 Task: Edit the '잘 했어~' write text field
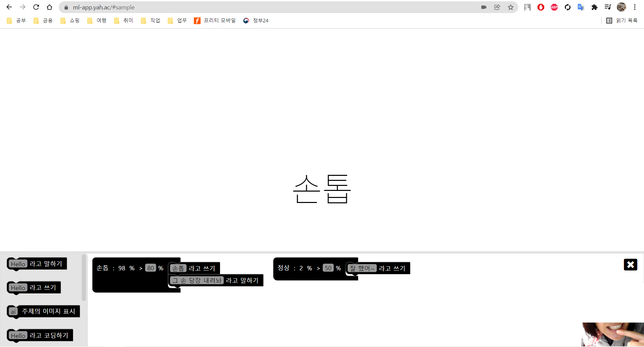(x=362, y=268)
